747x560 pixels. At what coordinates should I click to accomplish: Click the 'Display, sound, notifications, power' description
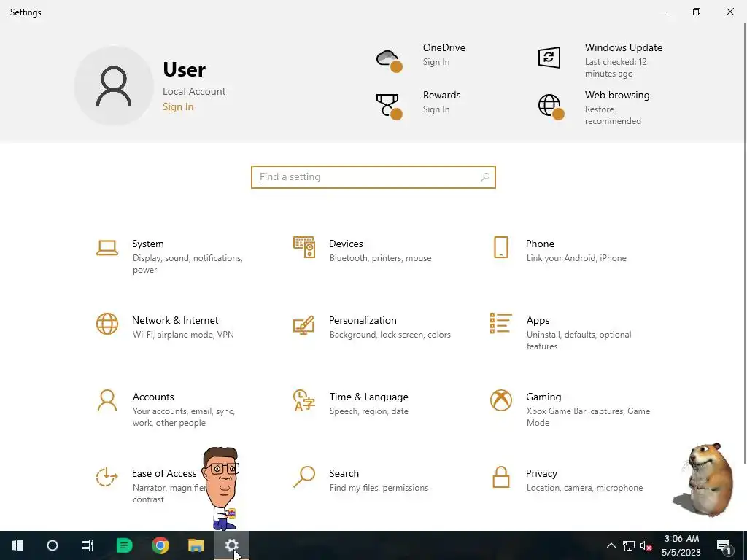[x=187, y=264]
